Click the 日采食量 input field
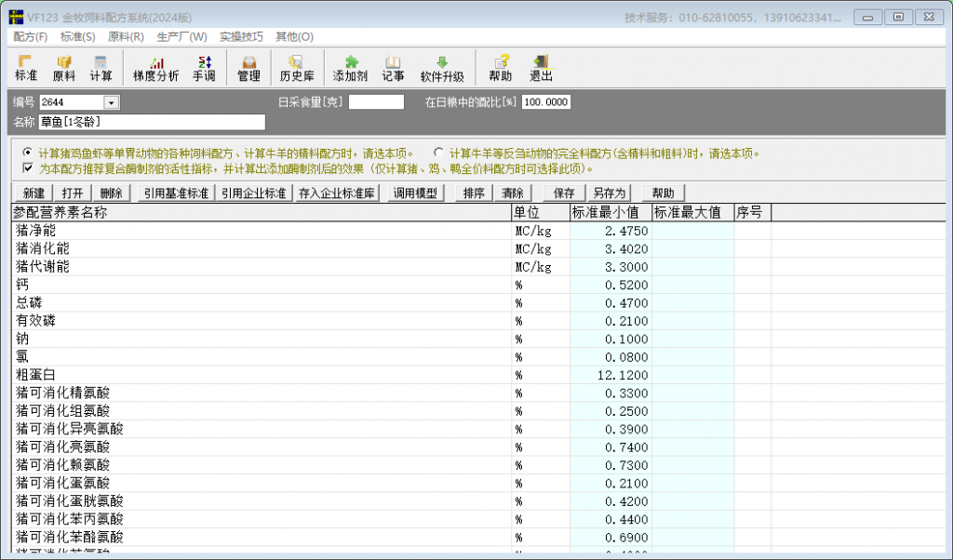The height and width of the screenshot is (560, 953). click(x=376, y=102)
